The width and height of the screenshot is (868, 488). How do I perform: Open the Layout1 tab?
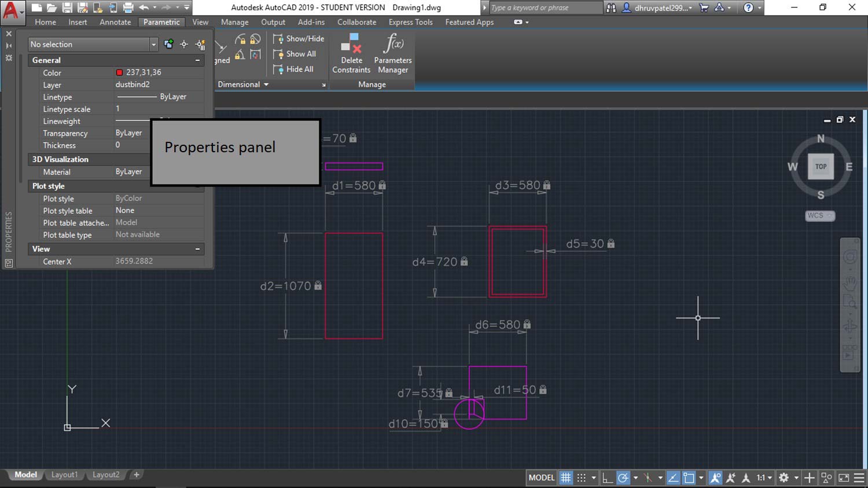click(x=64, y=475)
